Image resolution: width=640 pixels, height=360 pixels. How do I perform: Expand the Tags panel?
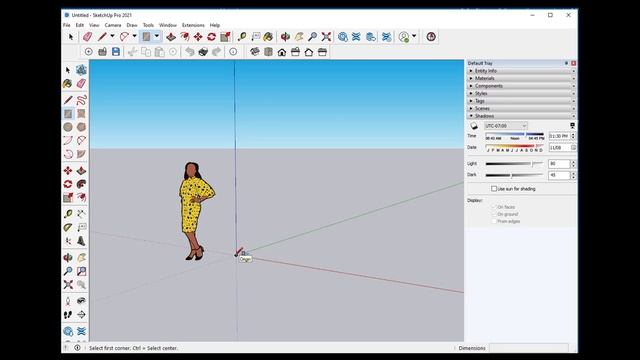(521, 101)
